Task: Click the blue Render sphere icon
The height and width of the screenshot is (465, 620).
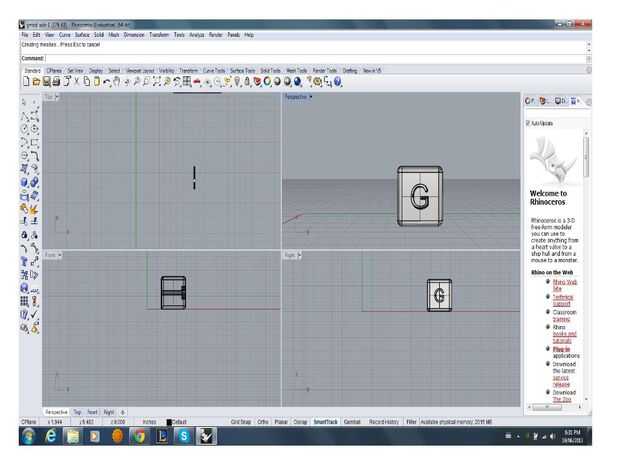Action: pos(297,82)
